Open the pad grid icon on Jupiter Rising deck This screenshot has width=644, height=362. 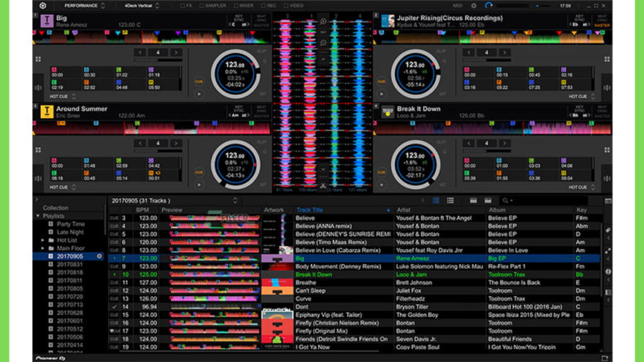[607, 59]
